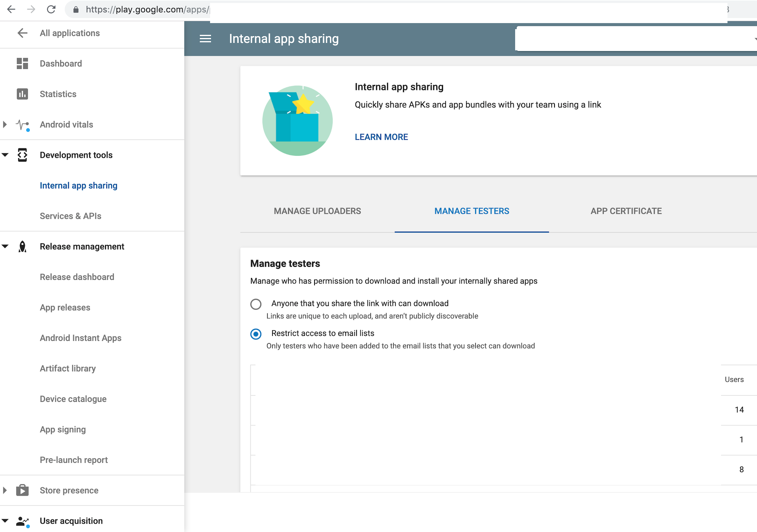757x532 pixels.
Task: Click the Statistics bar-chart icon
Action: pyautogui.click(x=22, y=94)
